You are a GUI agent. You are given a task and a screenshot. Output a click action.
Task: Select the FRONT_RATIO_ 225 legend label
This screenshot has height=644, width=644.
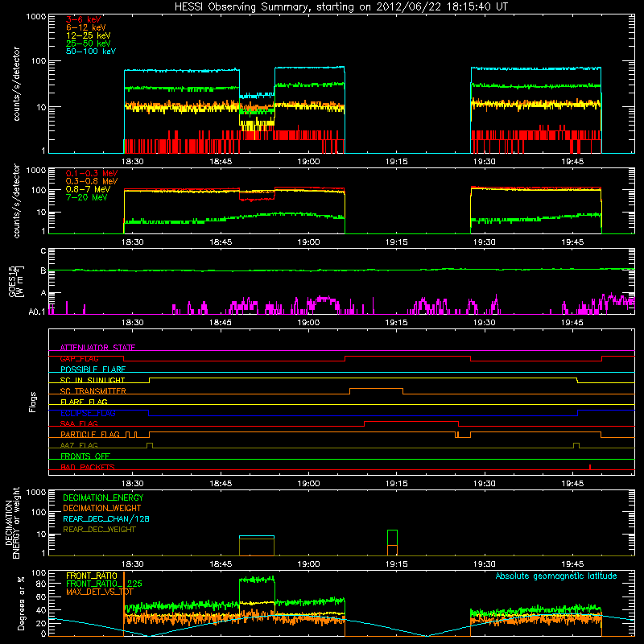pos(104,584)
